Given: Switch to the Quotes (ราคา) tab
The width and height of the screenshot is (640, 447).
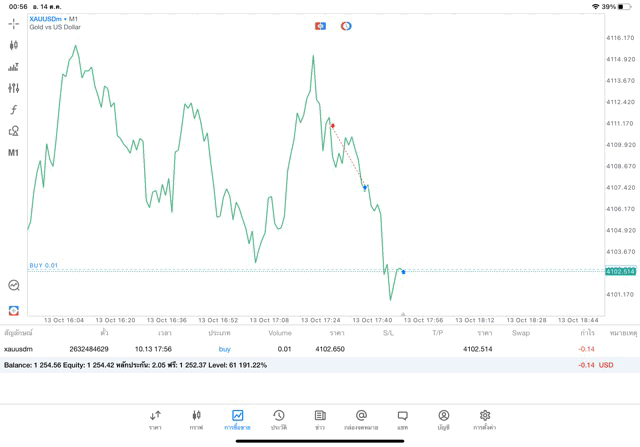Looking at the screenshot, I should click(155, 420).
